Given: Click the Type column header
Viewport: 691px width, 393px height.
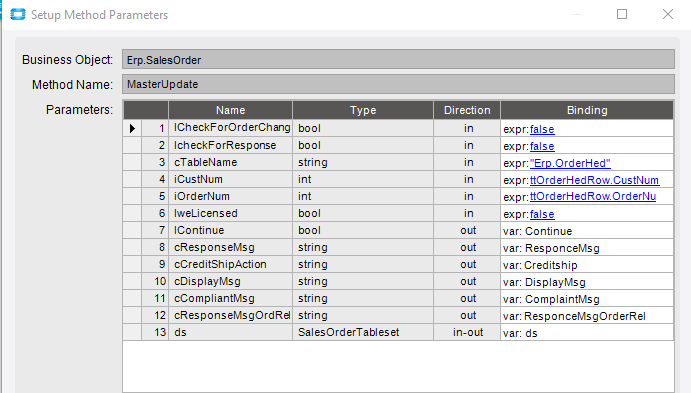Looking at the screenshot, I should coord(363,110).
